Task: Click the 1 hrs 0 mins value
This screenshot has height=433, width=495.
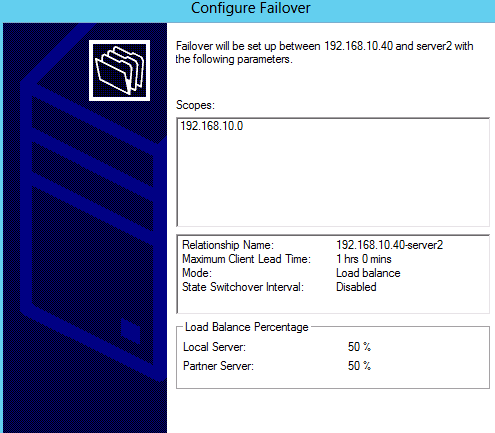Action: (x=364, y=259)
